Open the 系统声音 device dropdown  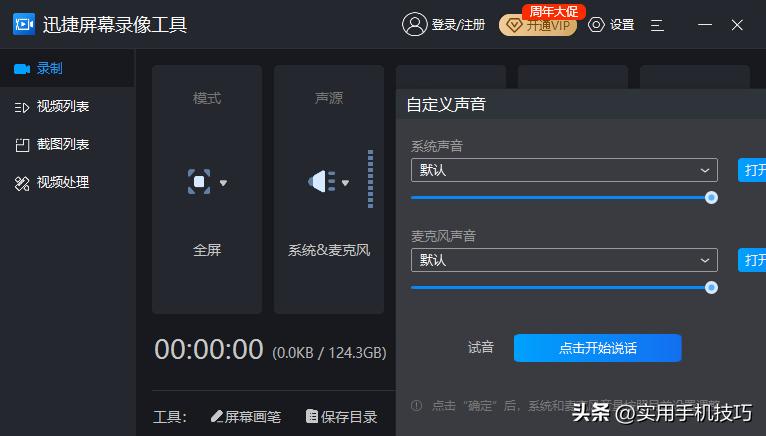564,170
